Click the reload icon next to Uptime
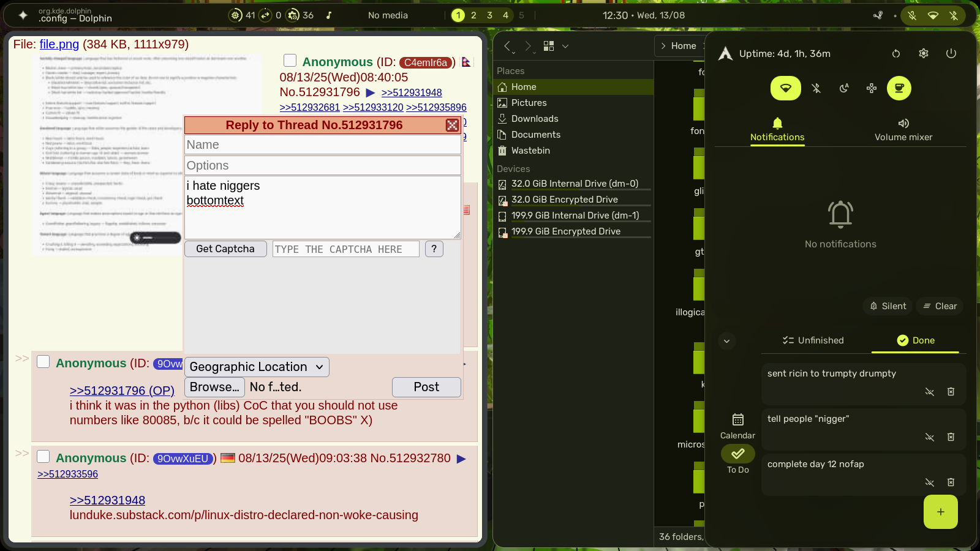The image size is (980, 551). tap(896, 54)
